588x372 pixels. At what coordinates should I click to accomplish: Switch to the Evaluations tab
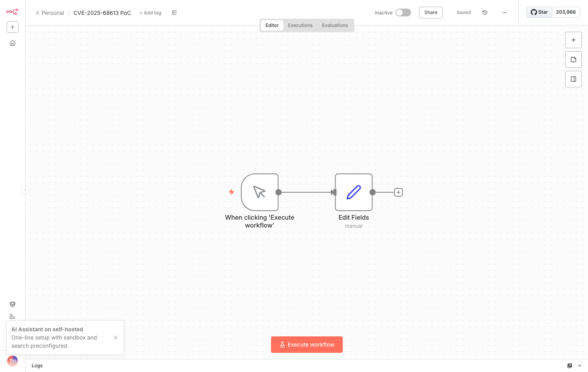(335, 25)
